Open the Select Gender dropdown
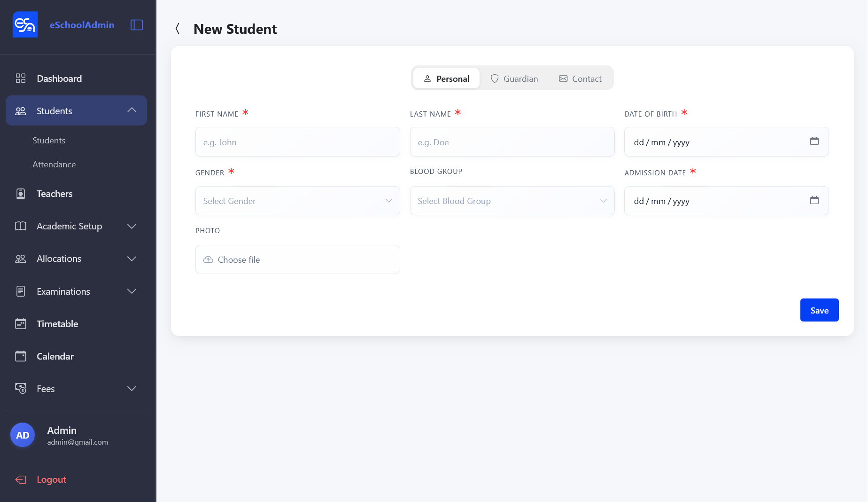This screenshot has width=868, height=502. [298, 201]
